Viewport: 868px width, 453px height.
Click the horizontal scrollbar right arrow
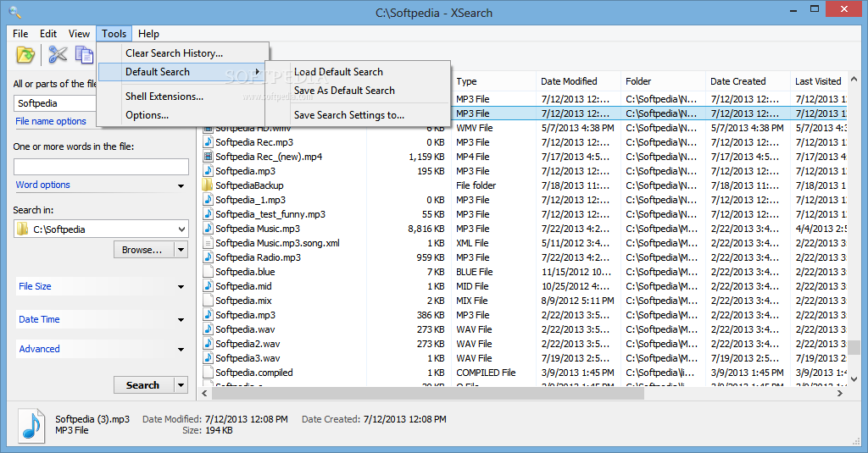pyautogui.click(x=839, y=393)
